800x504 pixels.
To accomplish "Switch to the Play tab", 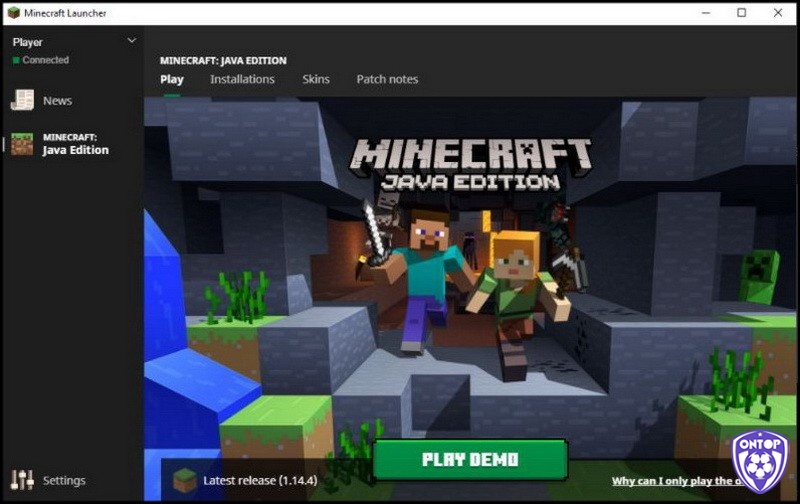I will pyautogui.click(x=171, y=80).
